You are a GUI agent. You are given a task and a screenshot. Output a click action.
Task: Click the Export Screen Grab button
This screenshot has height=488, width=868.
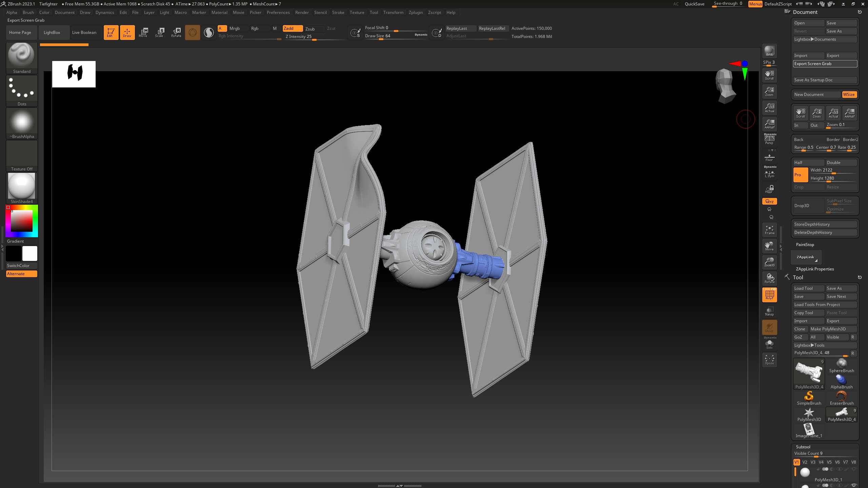click(x=825, y=63)
